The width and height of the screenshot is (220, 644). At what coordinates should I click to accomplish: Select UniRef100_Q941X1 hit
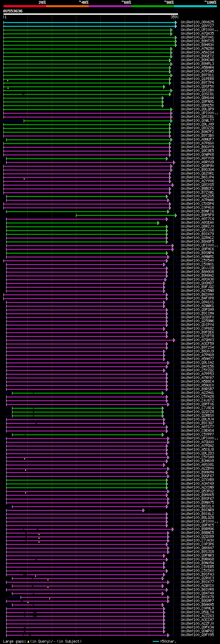pyautogui.click(x=197, y=302)
